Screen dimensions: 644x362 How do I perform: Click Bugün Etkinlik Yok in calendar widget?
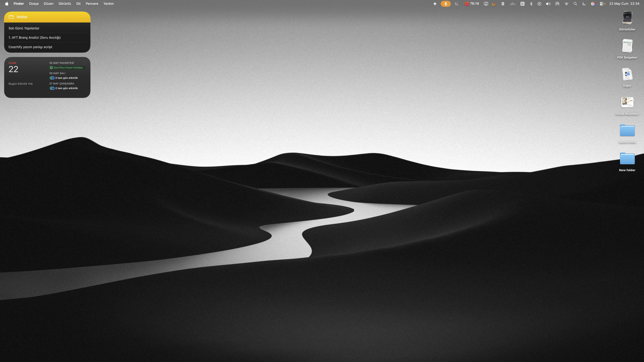point(21,84)
